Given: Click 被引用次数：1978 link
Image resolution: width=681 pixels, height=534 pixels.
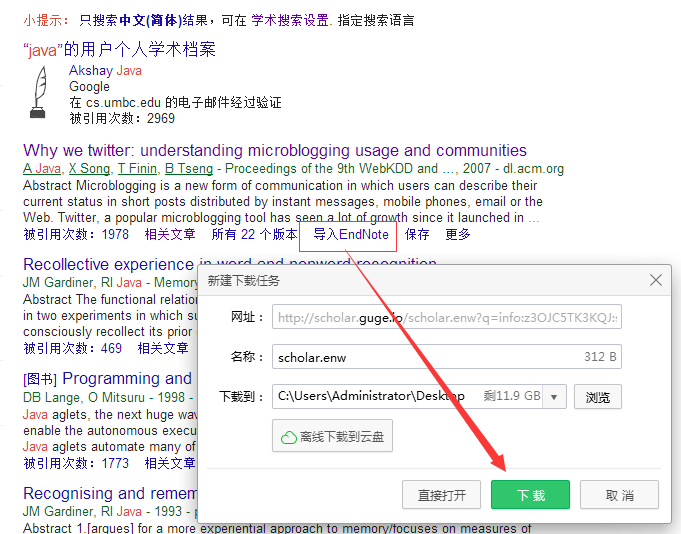Looking at the screenshot, I should 76,234.
